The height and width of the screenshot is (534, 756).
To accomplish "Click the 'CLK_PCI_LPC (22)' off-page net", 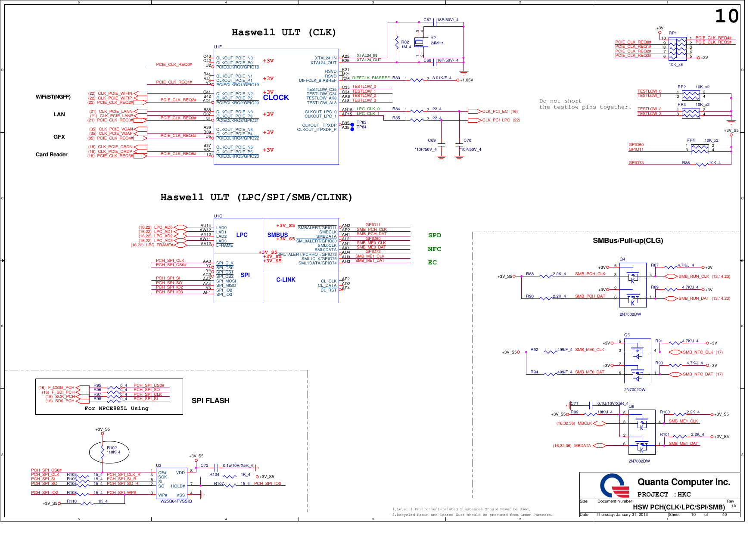I will [501, 120].
